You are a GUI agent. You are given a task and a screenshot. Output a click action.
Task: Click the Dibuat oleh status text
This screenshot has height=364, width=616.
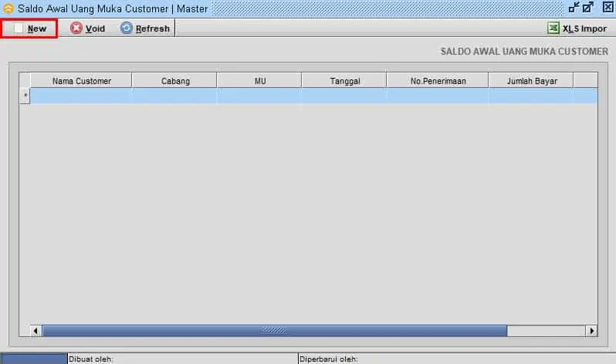[x=91, y=359]
